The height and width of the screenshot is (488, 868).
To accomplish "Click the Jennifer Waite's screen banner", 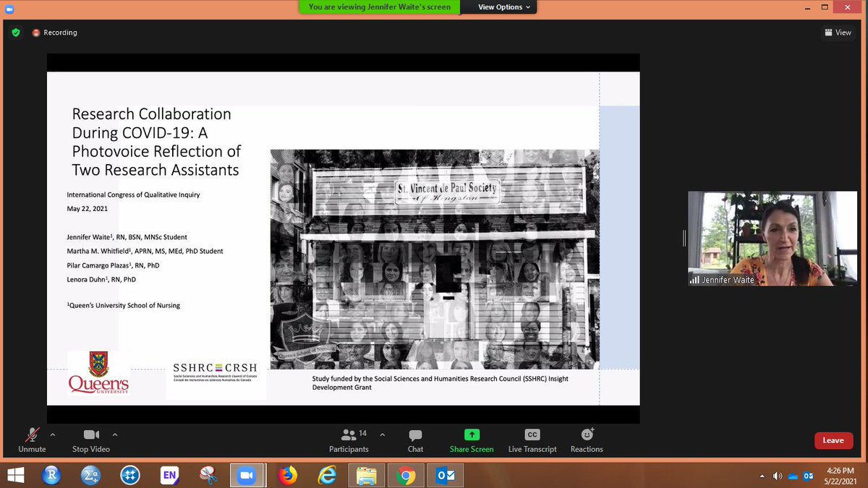I will pyautogui.click(x=378, y=7).
